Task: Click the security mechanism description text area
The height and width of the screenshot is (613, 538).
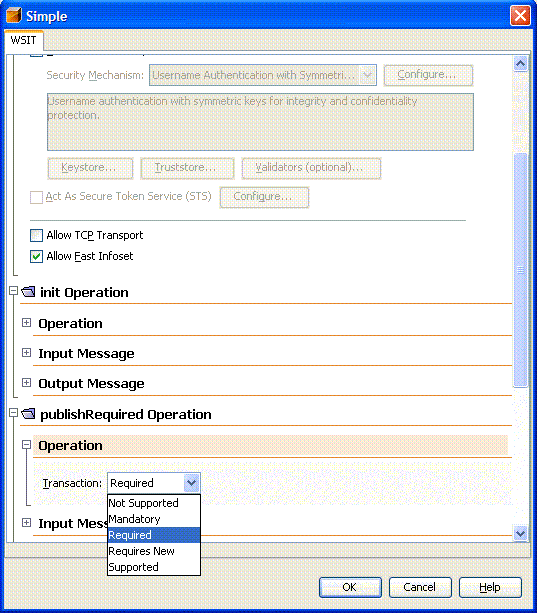Action: click(260, 122)
